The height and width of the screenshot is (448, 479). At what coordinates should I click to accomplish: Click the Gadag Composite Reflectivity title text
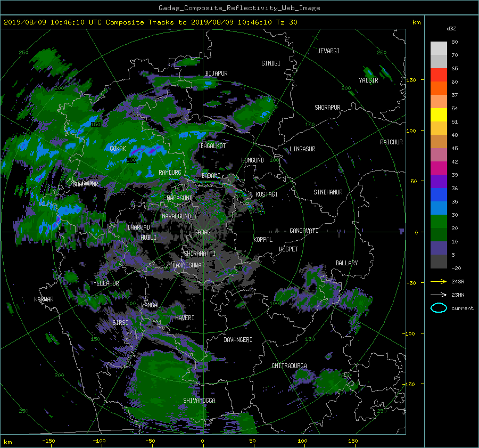[x=239, y=8]
